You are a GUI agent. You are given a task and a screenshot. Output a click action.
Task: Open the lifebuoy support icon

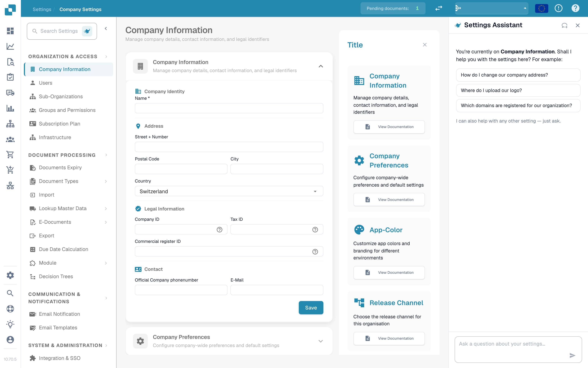point(10,309)
